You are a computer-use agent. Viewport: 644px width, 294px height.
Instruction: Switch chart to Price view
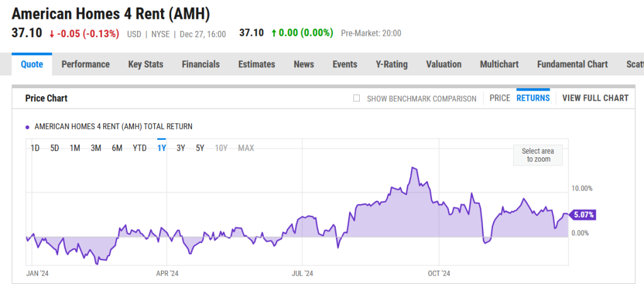point(500,98)
